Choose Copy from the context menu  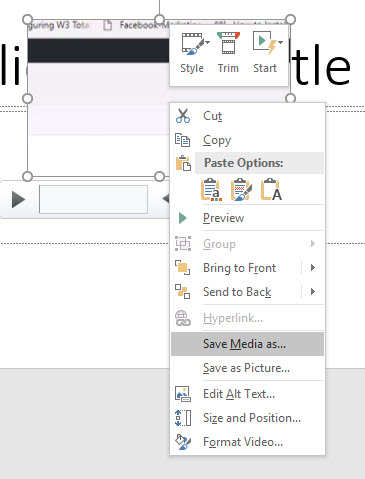coord(247,140)
